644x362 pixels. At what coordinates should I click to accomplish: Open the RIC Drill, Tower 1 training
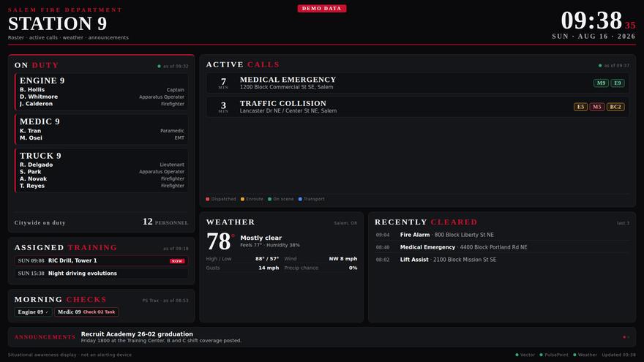tap(102, 260)
